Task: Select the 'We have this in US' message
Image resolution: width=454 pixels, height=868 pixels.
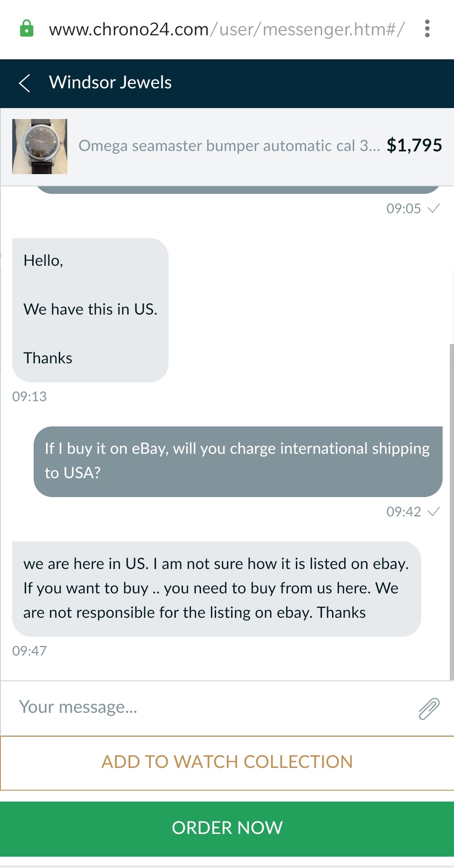Action: point(90,310)
